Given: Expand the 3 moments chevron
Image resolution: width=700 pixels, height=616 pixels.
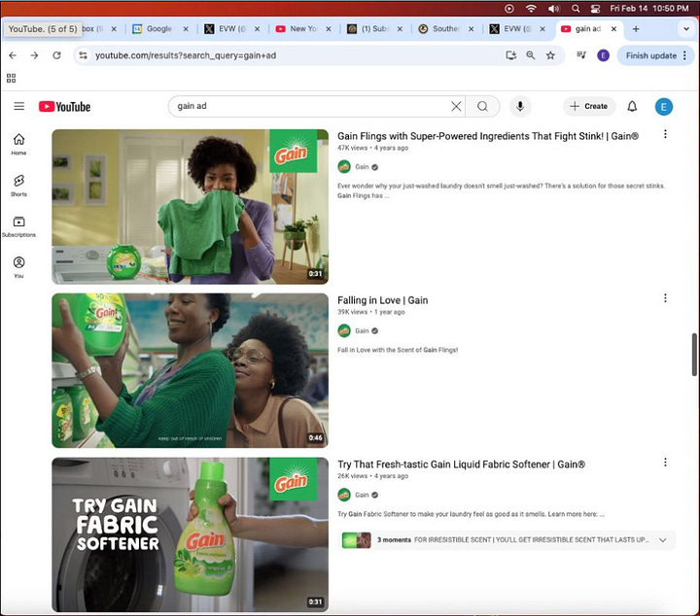Looking at the screenshot, I should (662, 539).
